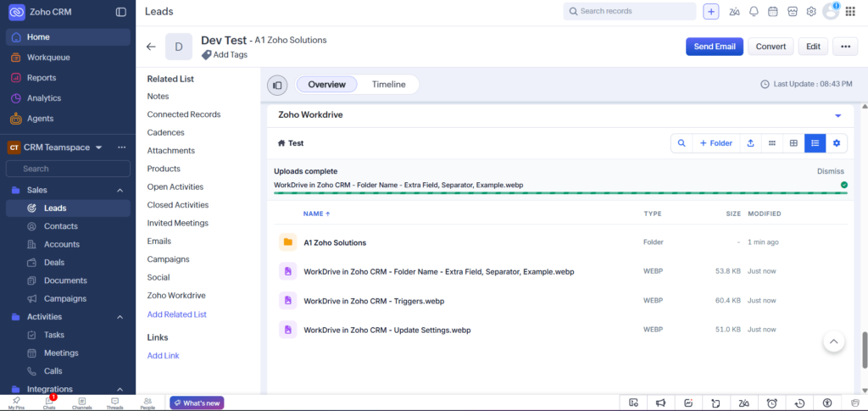Viewport: 868px width, 411px height.
Task: Click the Edit button
Action: 813,47
